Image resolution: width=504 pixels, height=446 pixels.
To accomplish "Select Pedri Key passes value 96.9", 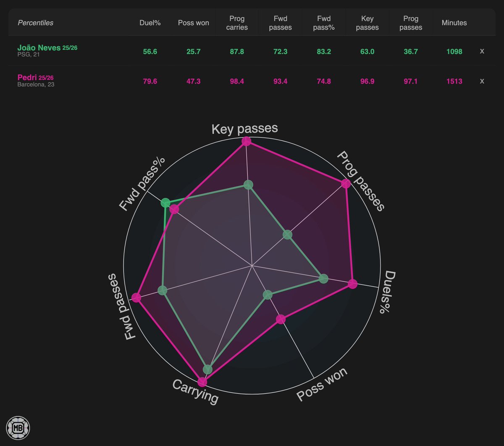I will tap(367, 81).
